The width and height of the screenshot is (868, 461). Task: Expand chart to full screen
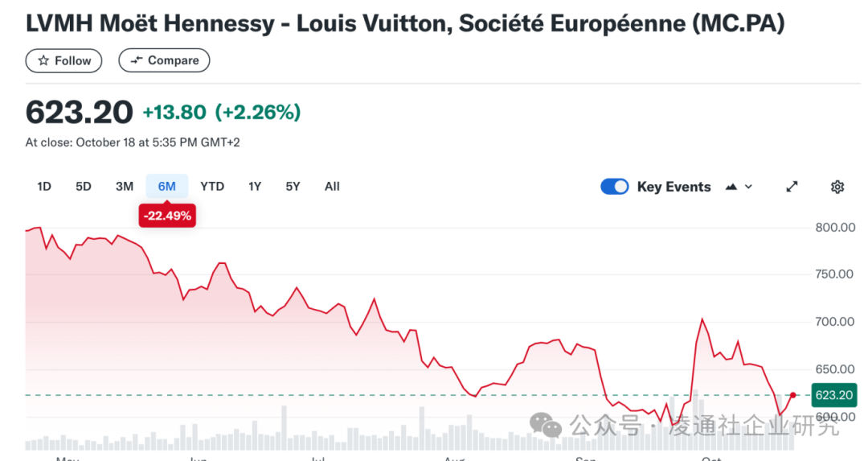click(x=792, y=187)
